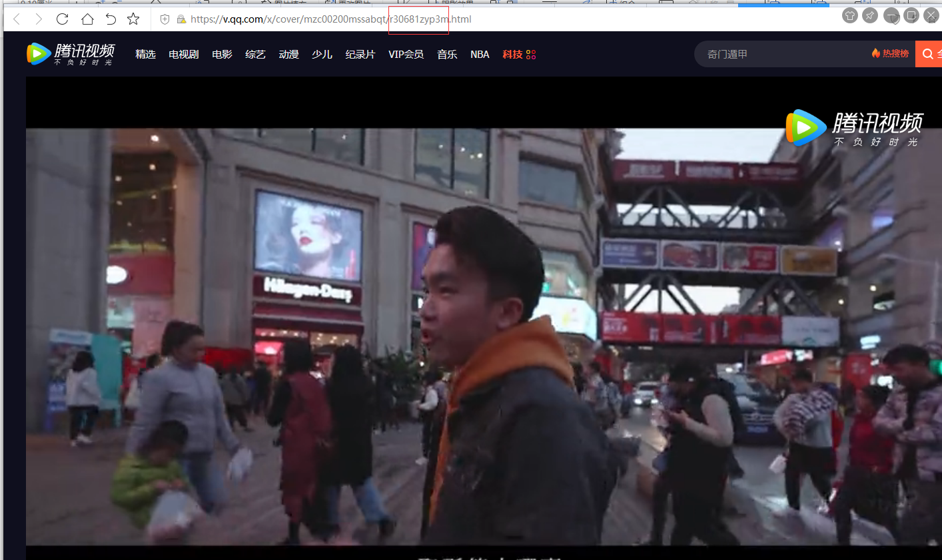942x560 pixels.
Task: Reload the page with refresh icon
Action: point(63,19)
